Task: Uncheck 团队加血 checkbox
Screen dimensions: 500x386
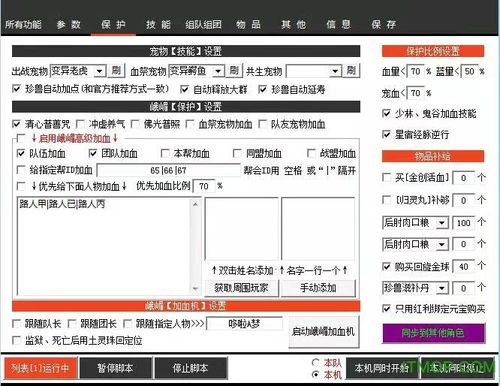Action: 93,153
